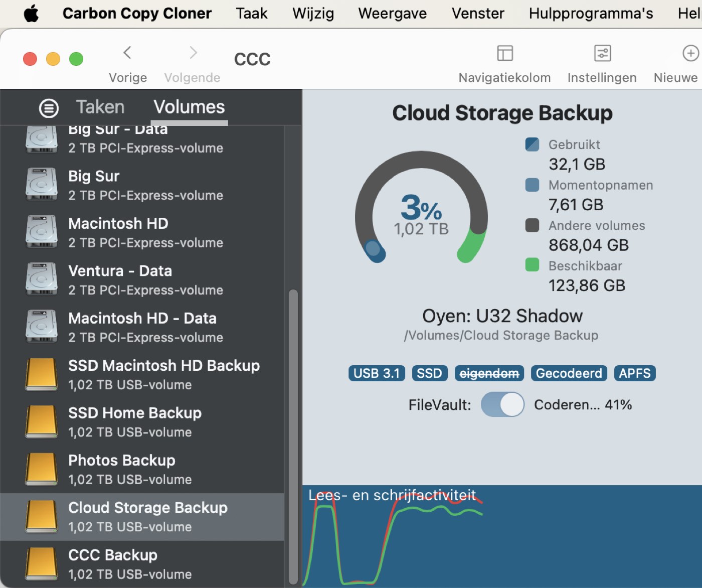702x588 pixels.
Task: Click the Gecodeerd badge
Action: click(x=569, y=373)
